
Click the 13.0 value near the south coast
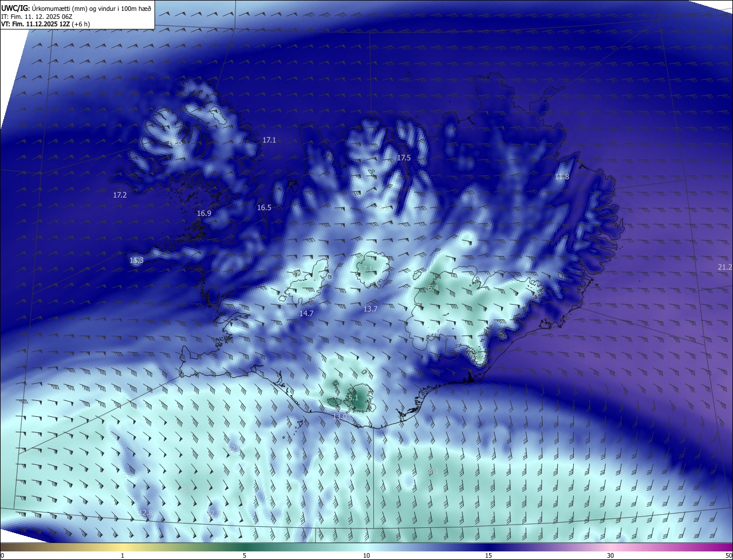point(340,416)
